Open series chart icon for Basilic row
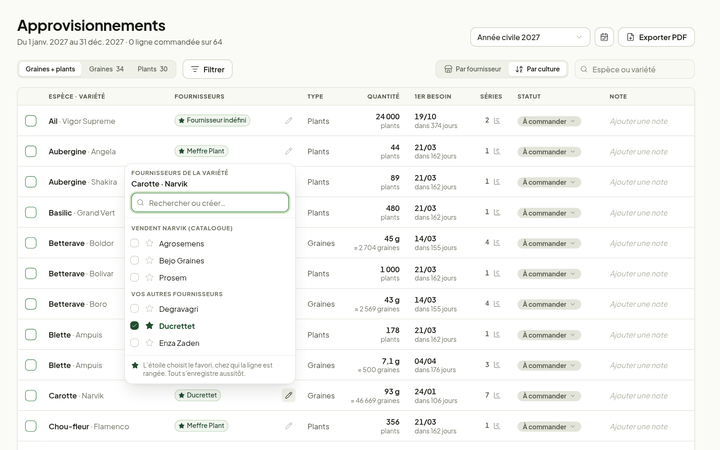 pos(496,212)
